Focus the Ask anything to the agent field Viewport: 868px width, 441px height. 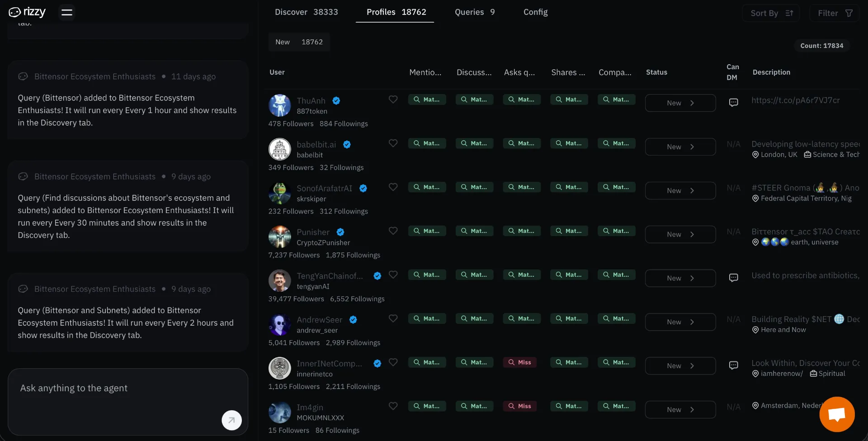[x=118, y=389]
